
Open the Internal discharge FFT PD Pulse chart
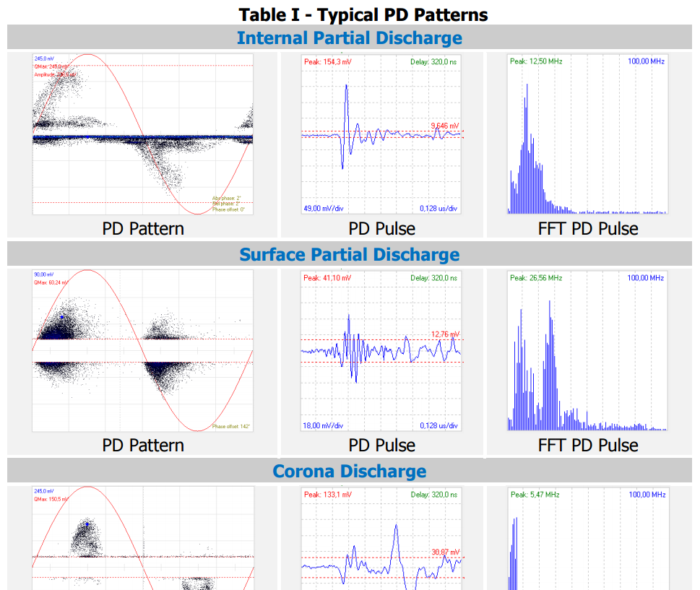point(587,134)
